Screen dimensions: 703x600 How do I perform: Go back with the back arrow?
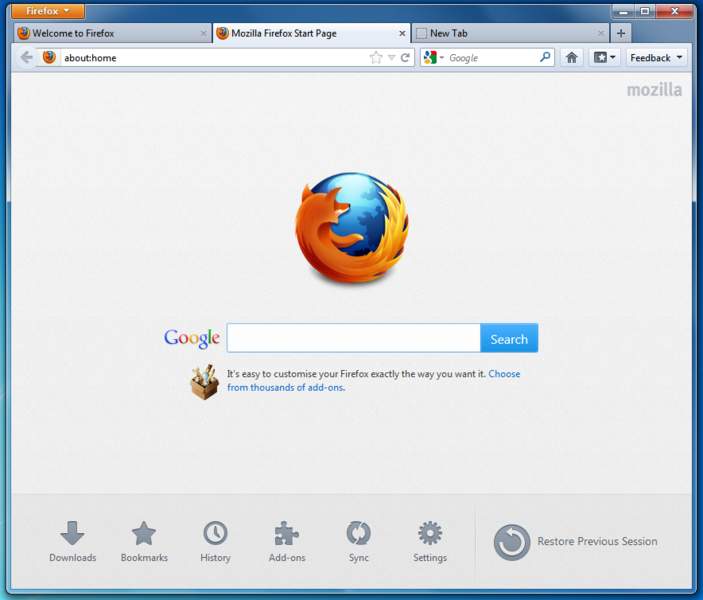[26, 57]
